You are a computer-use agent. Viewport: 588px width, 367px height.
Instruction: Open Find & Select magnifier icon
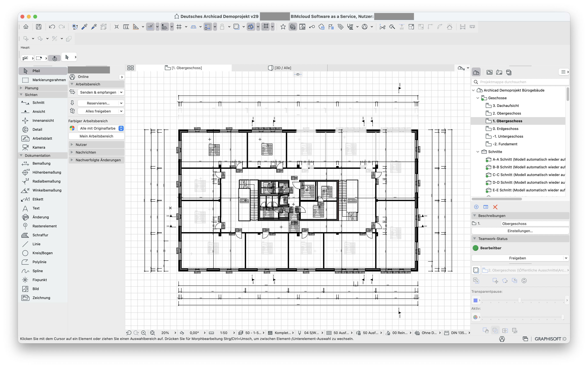75,27
